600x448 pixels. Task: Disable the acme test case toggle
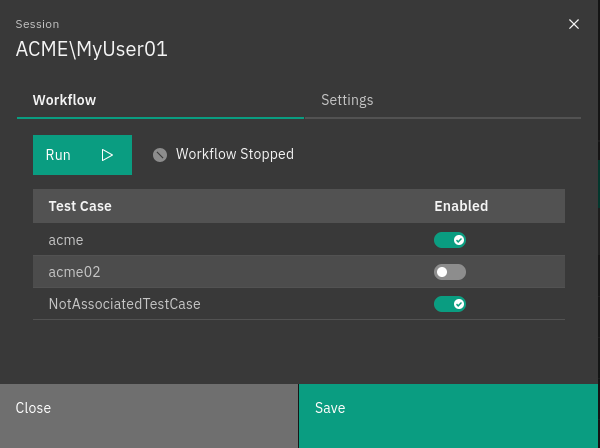(449, 240)
